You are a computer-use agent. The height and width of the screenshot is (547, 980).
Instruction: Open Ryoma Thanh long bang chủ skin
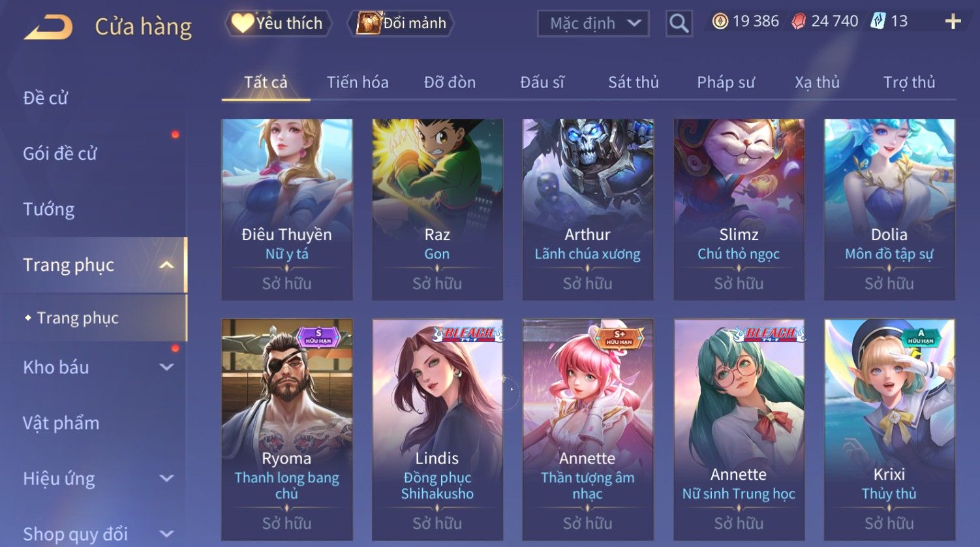click(287, 430)
